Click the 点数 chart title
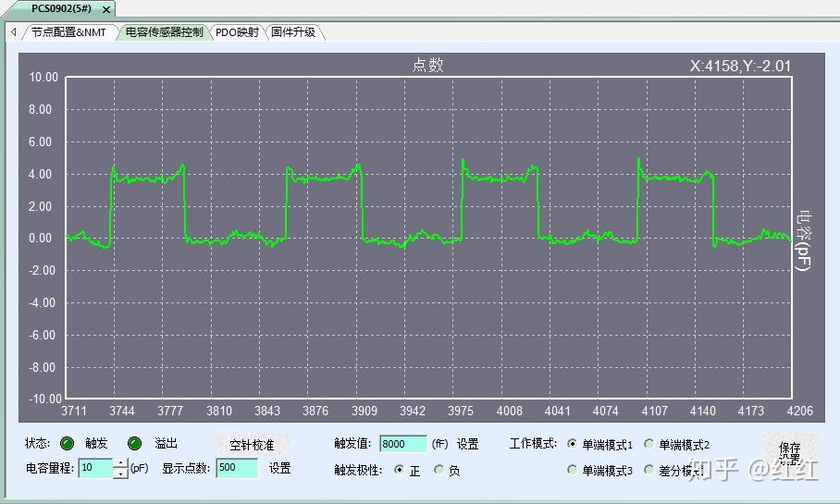The image size is (840, 504). pyautogui.click(x=428, y=65)
